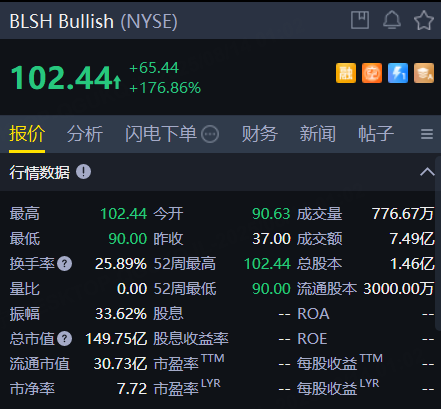Open the notes bookmark icon

point(360,20)
